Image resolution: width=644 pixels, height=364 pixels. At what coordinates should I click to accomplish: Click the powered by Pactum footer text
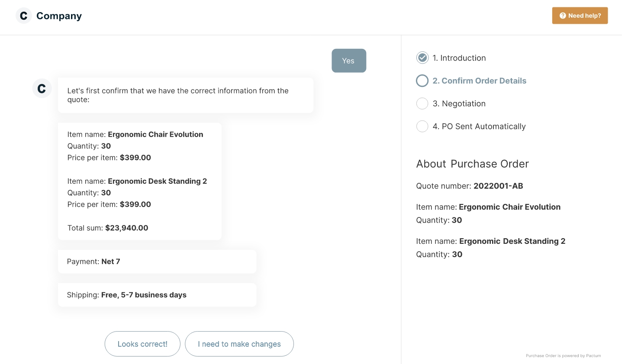563,356
